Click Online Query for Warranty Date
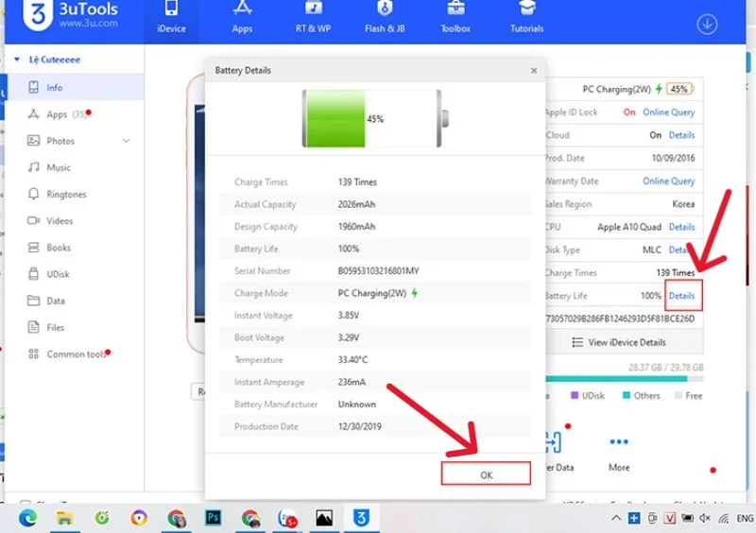 click(x=668, y=181)
